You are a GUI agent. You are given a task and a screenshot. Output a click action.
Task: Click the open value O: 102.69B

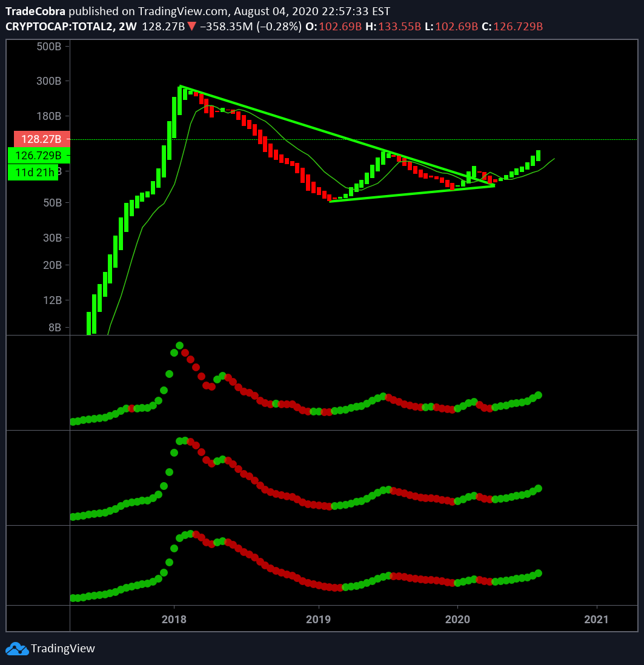point(333,26)
